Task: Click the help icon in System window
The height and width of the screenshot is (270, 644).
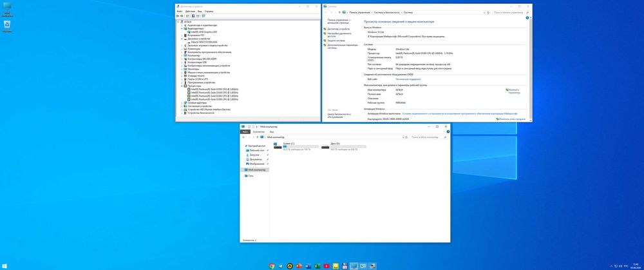Action: (x=527, y=17)
